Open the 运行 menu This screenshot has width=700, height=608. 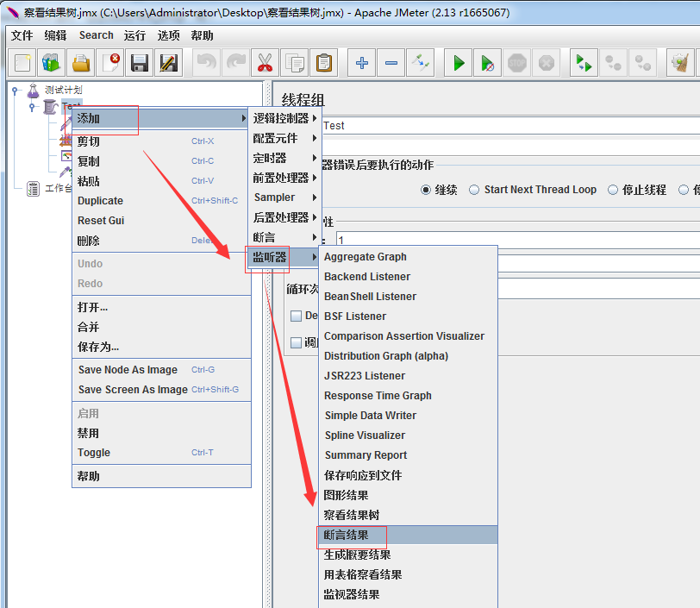point(134,35)
